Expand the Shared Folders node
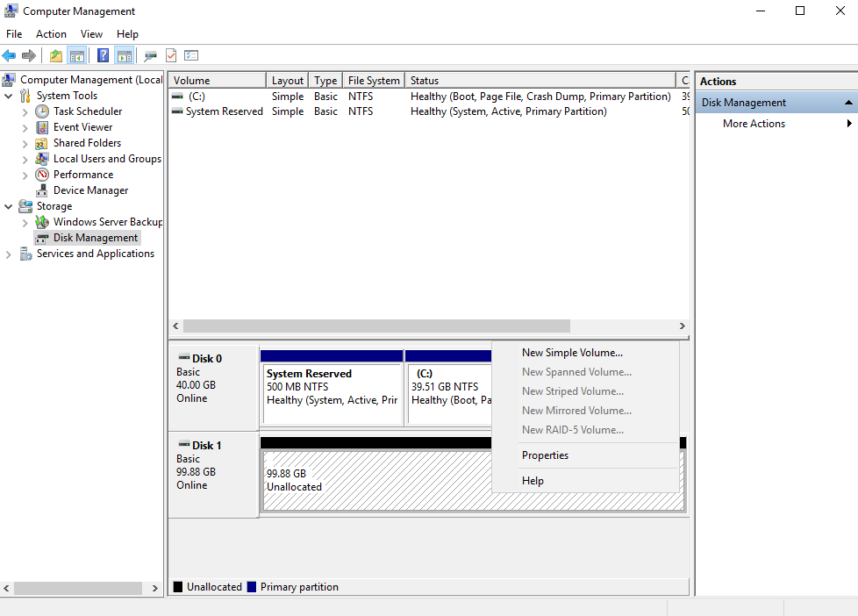 point(25,143)
